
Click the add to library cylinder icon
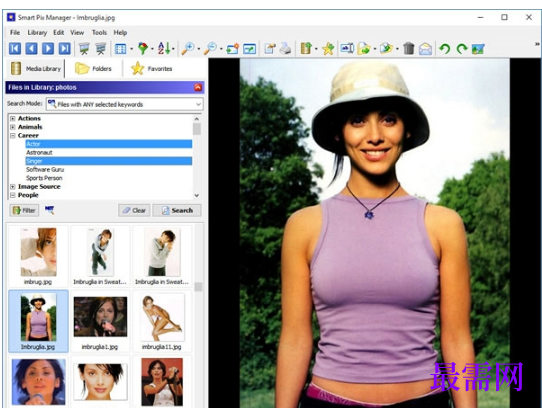pos(306,48)
